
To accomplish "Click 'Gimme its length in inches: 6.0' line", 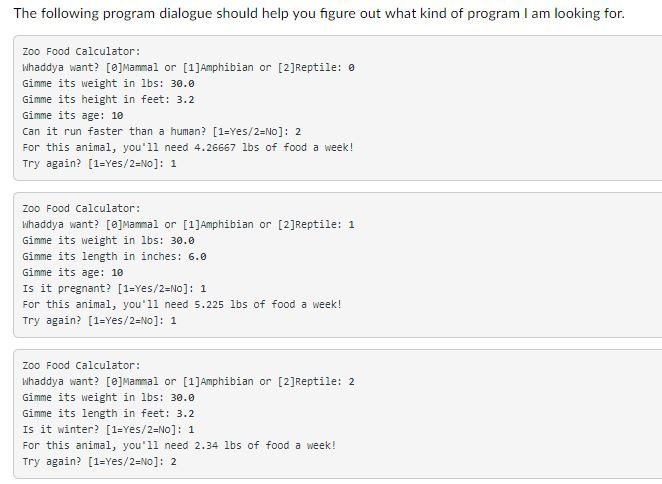I will pyautogui.click(x=114, y=257).
